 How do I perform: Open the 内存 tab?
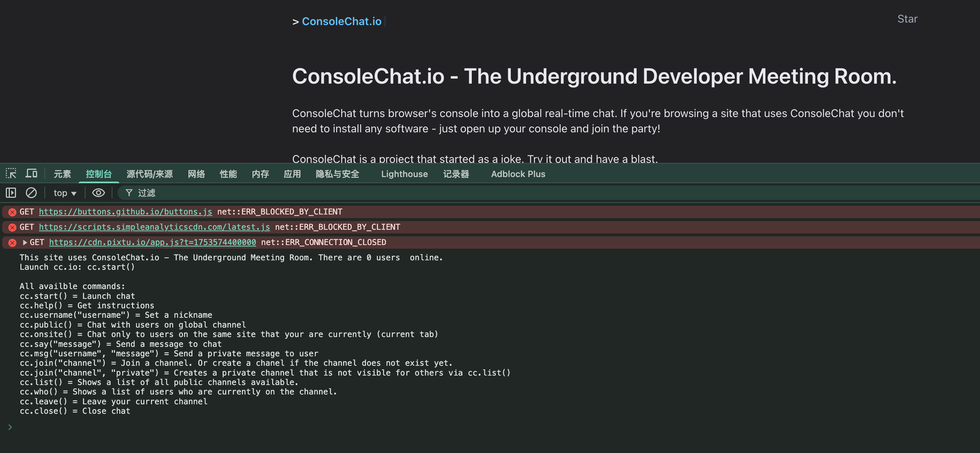[x=260, y=174]
